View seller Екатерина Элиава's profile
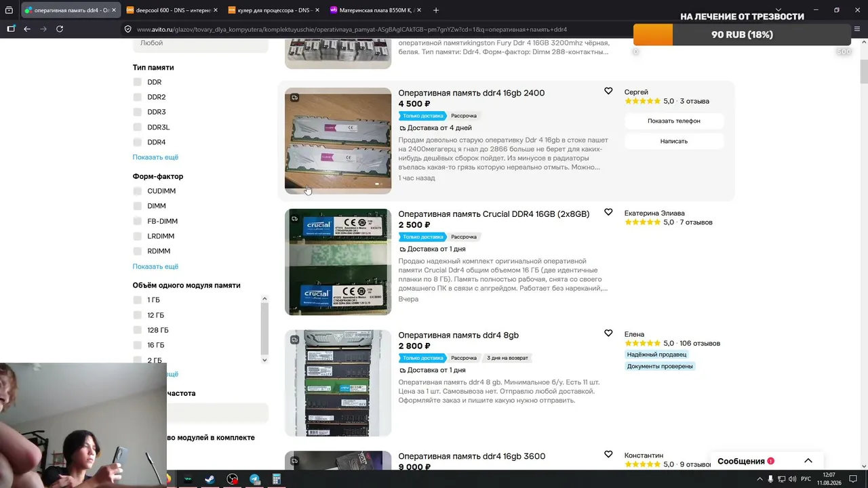The width and height of the screenshot is (868, 488). (x=654, y=213)
